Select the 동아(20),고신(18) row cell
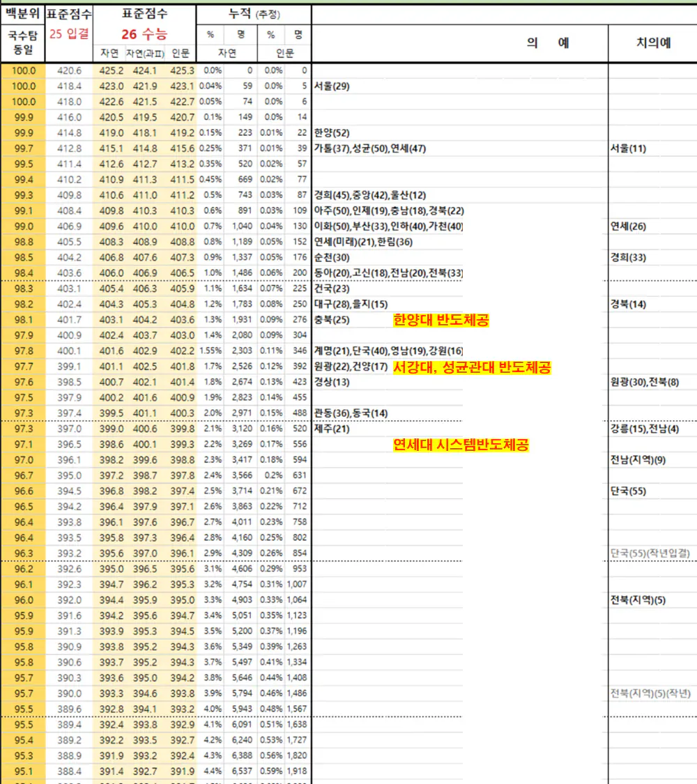This screenshot has width=697, height=784. (388, 273)
